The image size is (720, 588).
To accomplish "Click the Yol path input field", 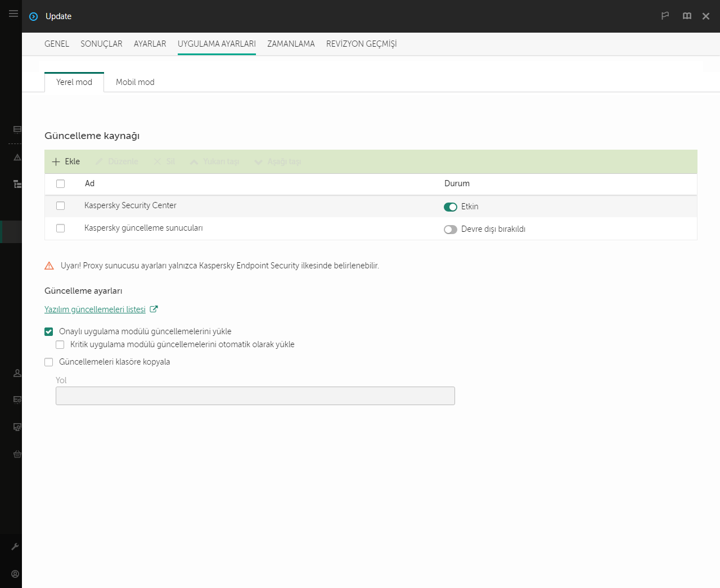I will tap(255, 396).
